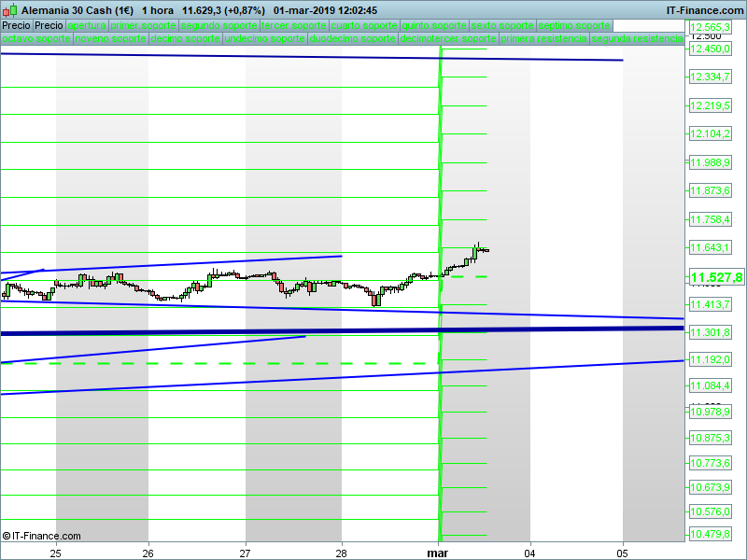Click the '27' date on the time axis

click(x=246, y=552)
